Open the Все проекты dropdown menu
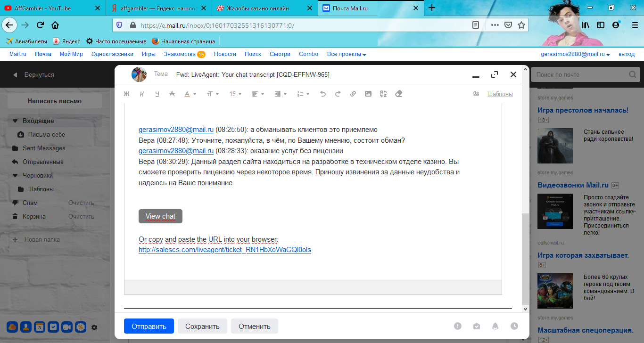The height and width of the screenshot is (343, 644). click(x=347, y=54)
